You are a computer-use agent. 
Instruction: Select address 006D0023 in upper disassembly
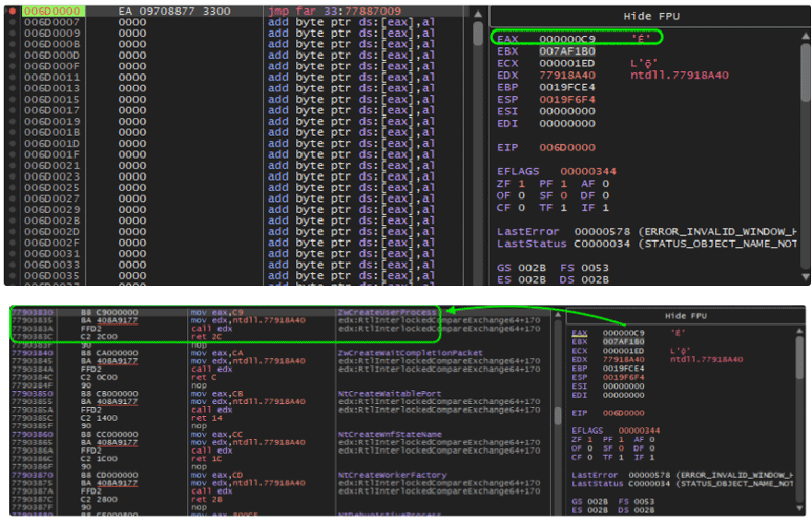[52, 176]
